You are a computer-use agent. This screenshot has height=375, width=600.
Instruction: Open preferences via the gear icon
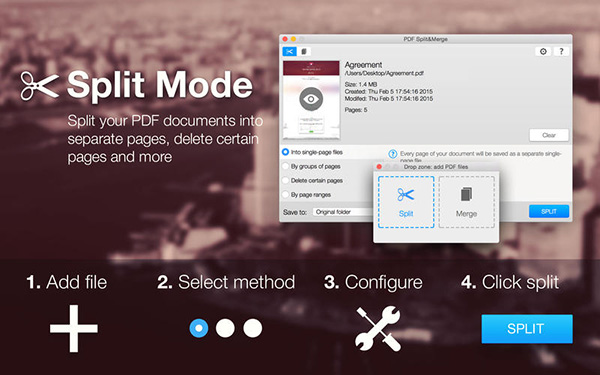pyautogui.click(x=543, y=52)
